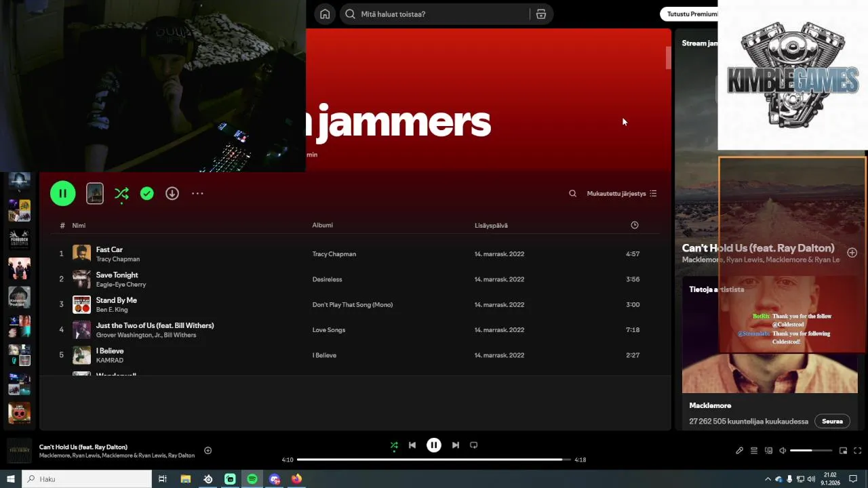Expand the system tray hidden icons chevron
The height and width of the screenshot is (488, 868).
coord(768,479)
